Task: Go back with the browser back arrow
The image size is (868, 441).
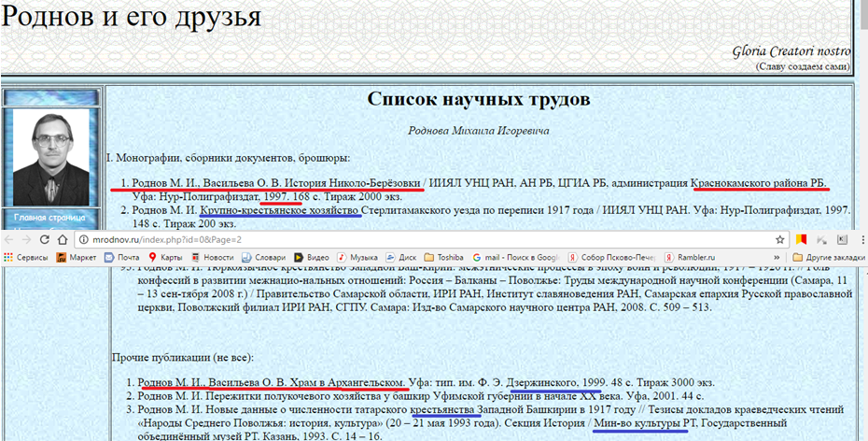Action: point(10,240)
